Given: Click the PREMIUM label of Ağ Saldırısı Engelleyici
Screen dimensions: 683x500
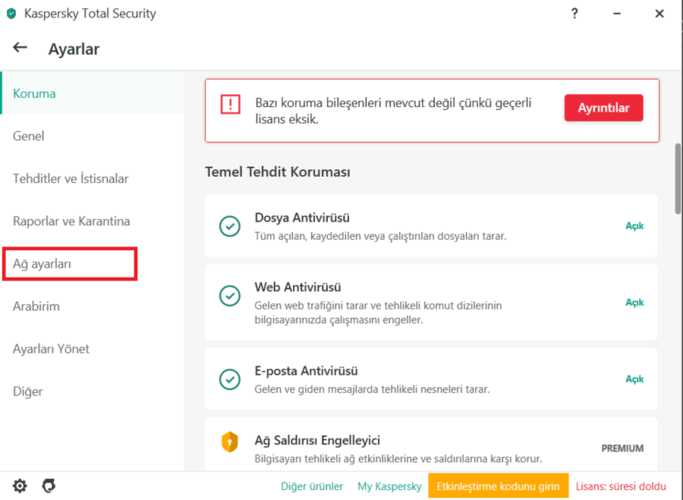Looking at the screenshot, I should 622,448.
